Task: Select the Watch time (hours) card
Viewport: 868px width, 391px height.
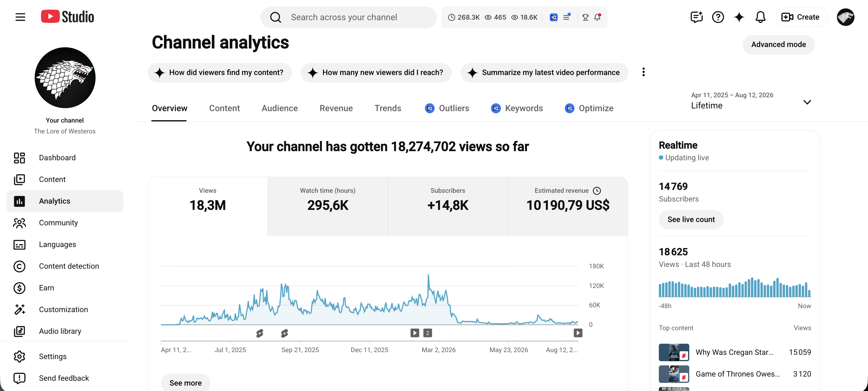Action: 328,206
